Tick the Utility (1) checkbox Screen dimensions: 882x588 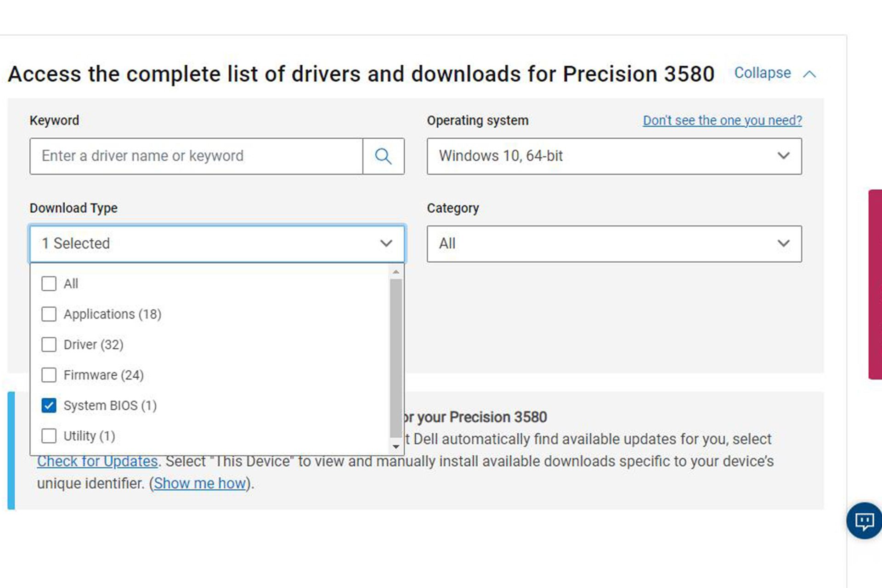tap(49, 435)
